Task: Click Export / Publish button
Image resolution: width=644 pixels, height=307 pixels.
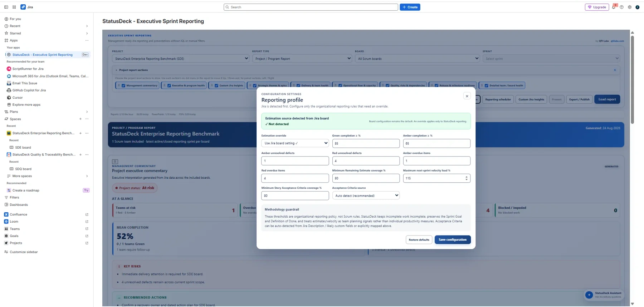Action: (579, 99)
